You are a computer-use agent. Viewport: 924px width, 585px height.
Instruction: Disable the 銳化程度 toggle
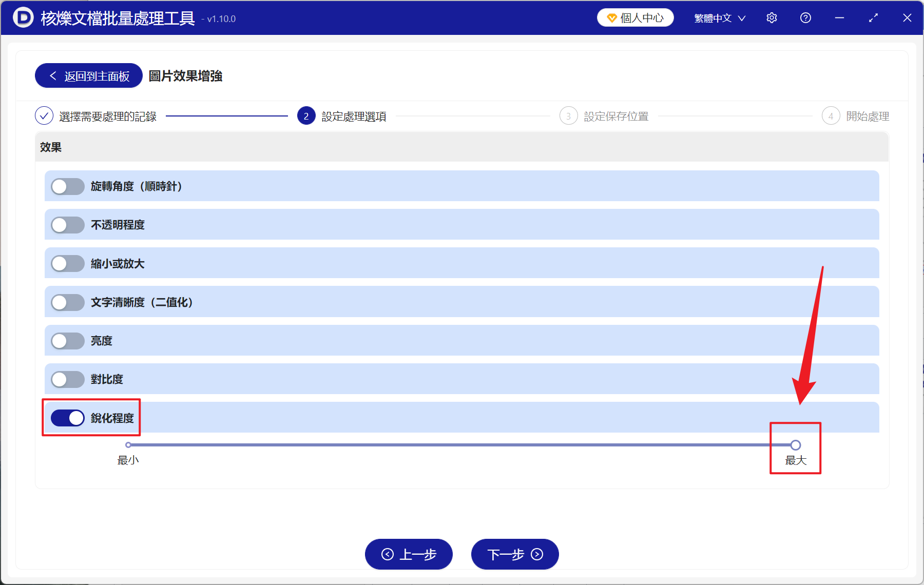click(67, 418)
